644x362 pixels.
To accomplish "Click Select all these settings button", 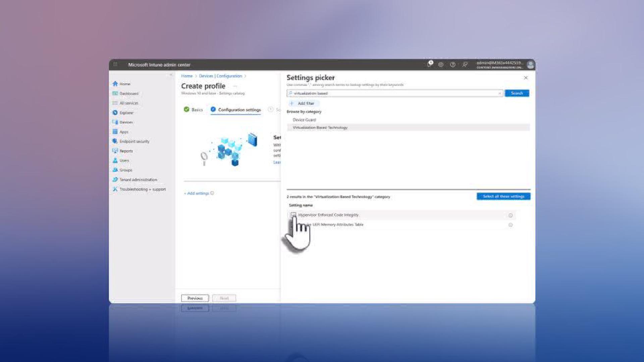I will coord(503,196).
